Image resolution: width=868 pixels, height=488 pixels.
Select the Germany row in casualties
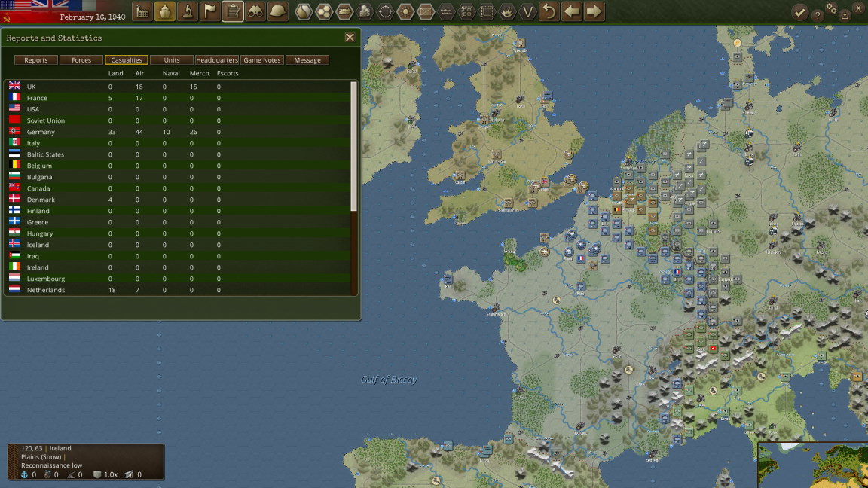click(177, 132)
